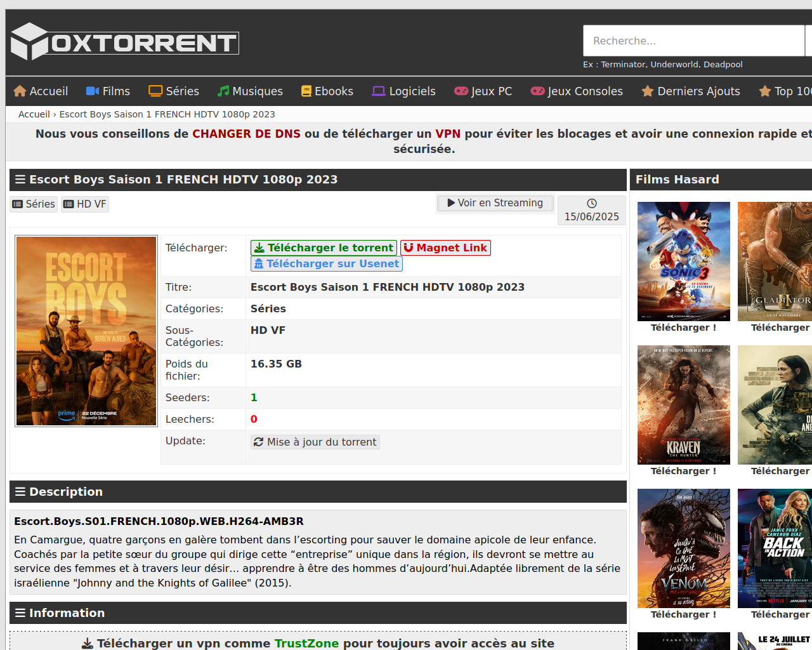This screenshot has height=650, width=812.
Task: Click the TV icon beside Séries
Action: click(155, 91)
